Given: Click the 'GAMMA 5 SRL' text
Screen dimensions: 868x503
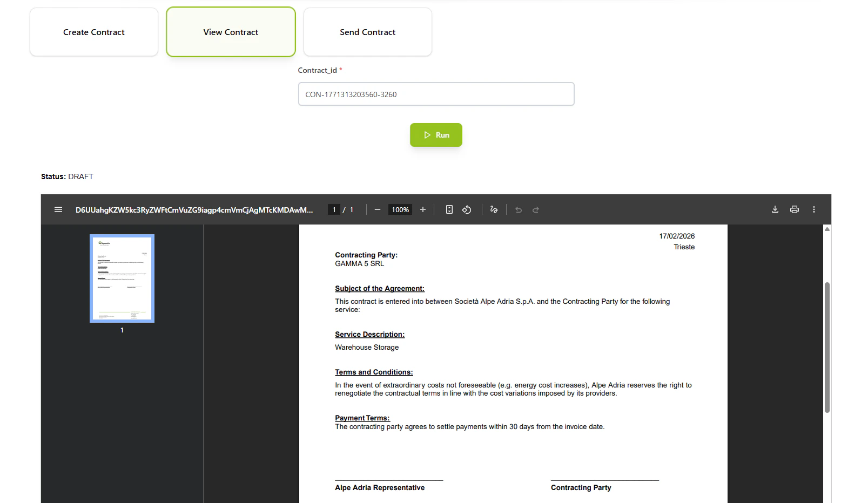Looking at the screenshot, I should coord(359,263).
